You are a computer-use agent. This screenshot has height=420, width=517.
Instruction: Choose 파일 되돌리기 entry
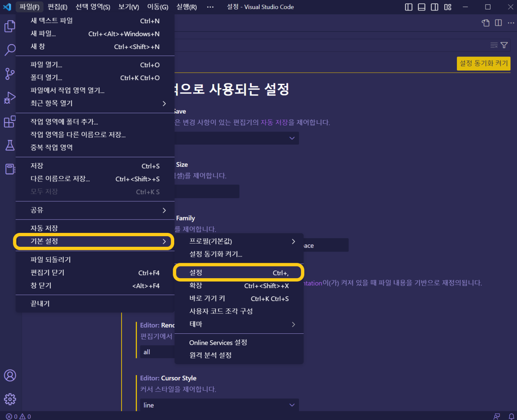(95, 259)
